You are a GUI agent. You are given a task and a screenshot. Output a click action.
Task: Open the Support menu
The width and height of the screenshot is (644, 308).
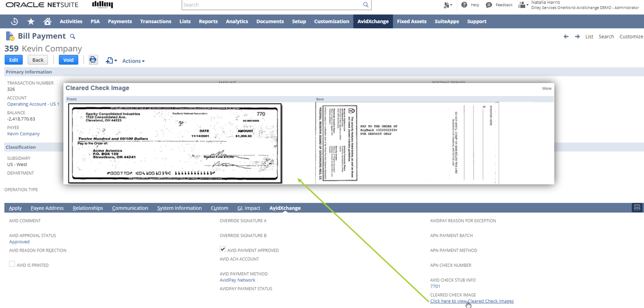coord(477,21)
